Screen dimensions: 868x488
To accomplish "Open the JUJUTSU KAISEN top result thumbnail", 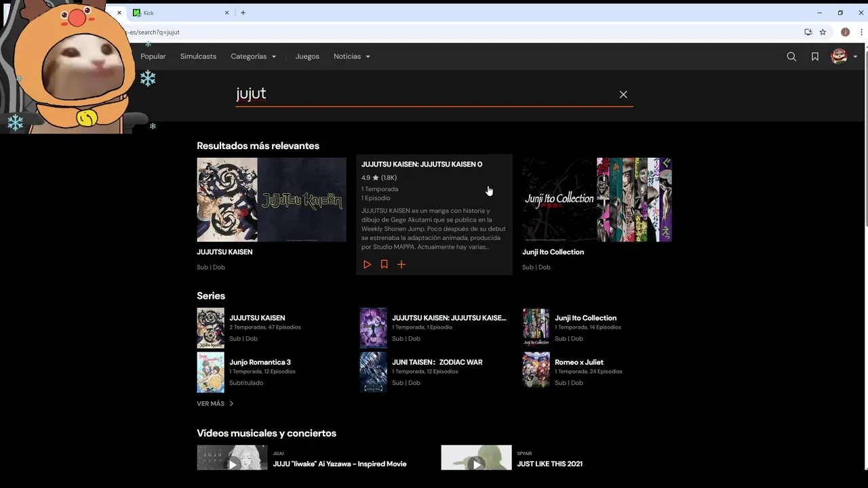I will pyautogui.click(x=271, y=200).
